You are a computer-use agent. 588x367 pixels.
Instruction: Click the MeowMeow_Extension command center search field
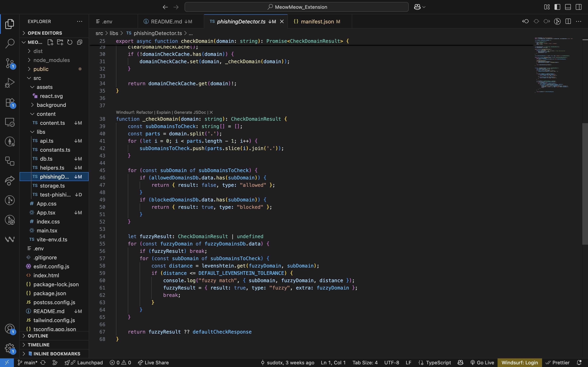(x=296, y=7)
